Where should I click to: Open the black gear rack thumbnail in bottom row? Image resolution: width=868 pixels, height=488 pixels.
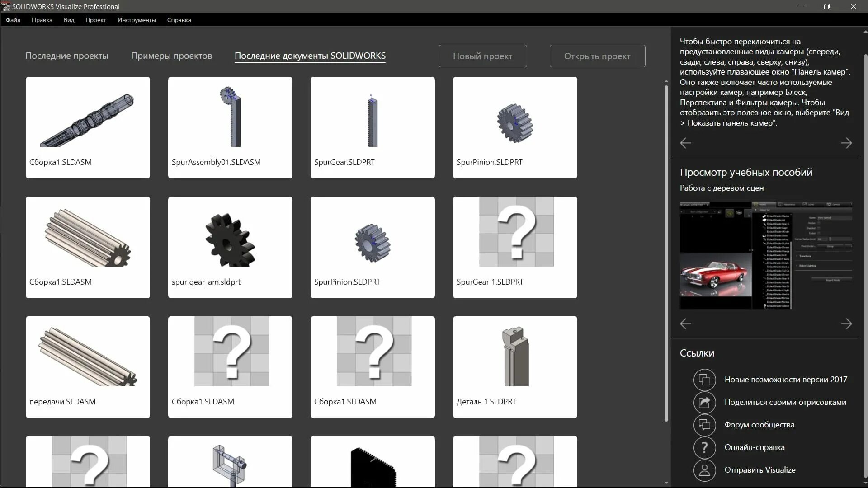point(373,461)
